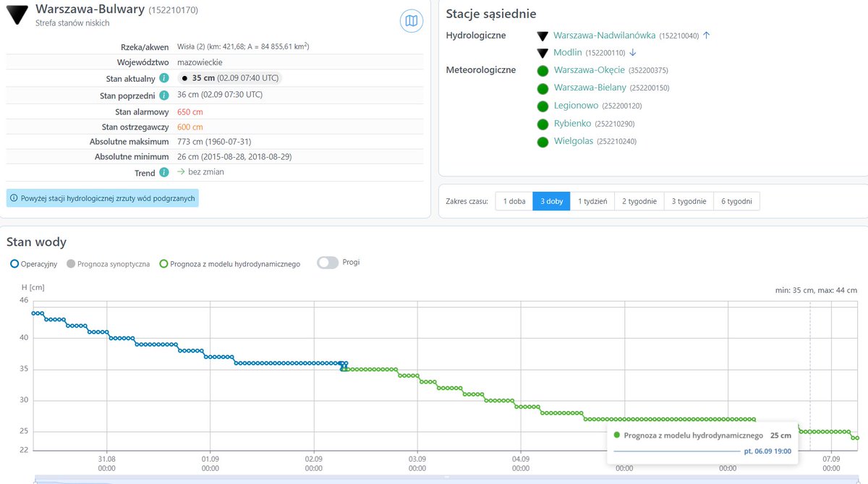
Task: Click info icon next to Stan aktualny
Action: click(x=164, y=78)
